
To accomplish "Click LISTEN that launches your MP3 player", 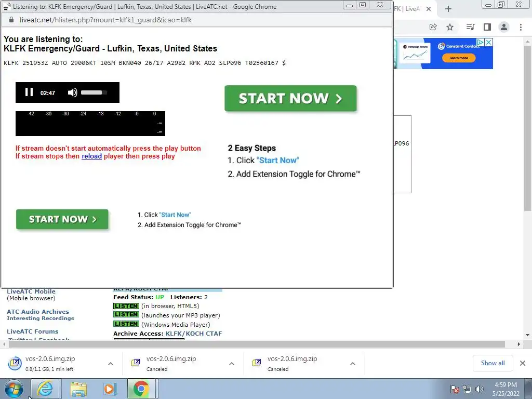I will point(126,315).
